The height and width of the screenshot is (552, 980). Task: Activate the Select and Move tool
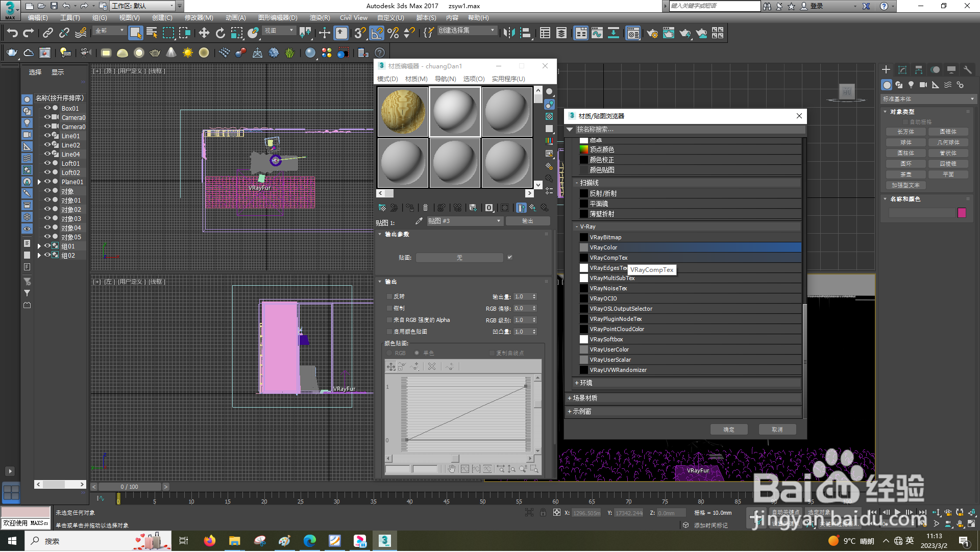pyautogui.click(x=204, y=33)
